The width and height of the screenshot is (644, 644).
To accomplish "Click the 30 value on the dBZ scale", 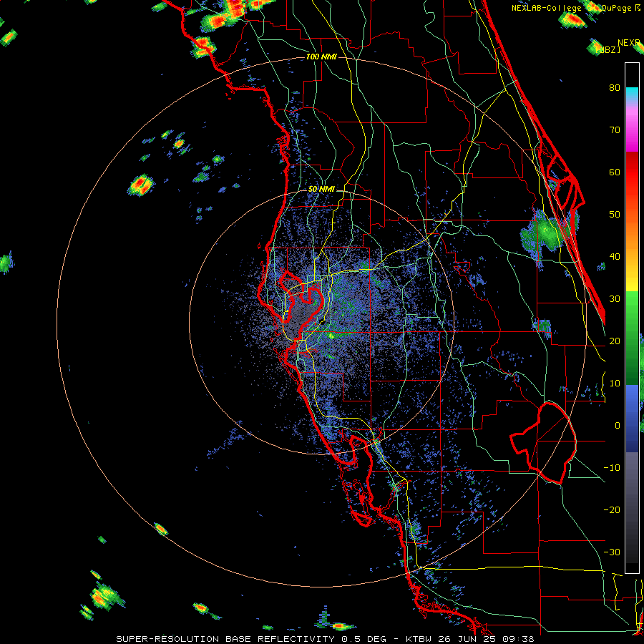I will pos(615,299).
